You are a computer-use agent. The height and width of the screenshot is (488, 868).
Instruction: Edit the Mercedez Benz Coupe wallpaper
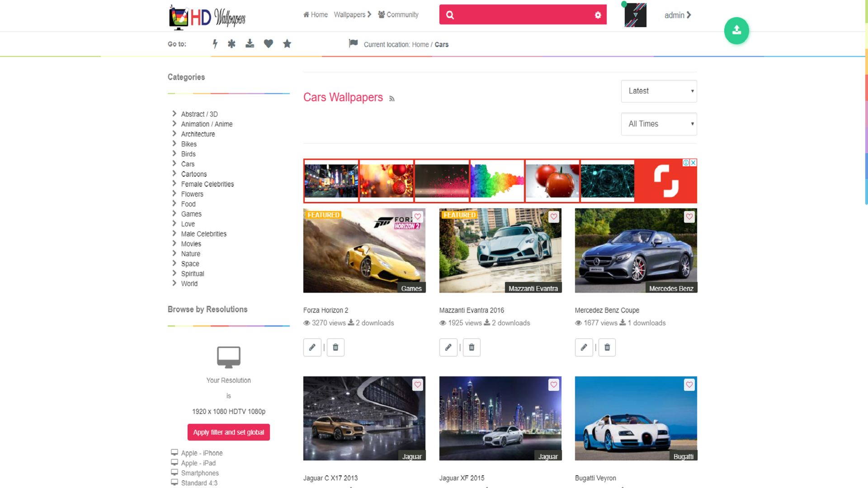(584, 347)
